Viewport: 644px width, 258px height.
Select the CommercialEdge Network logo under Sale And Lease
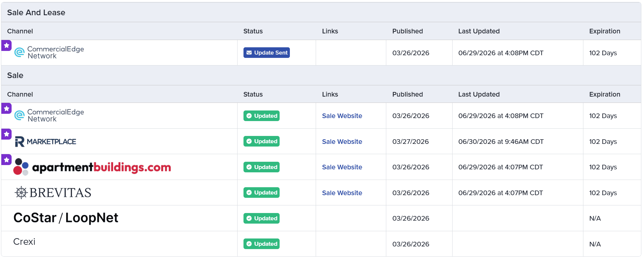(49, 53)
